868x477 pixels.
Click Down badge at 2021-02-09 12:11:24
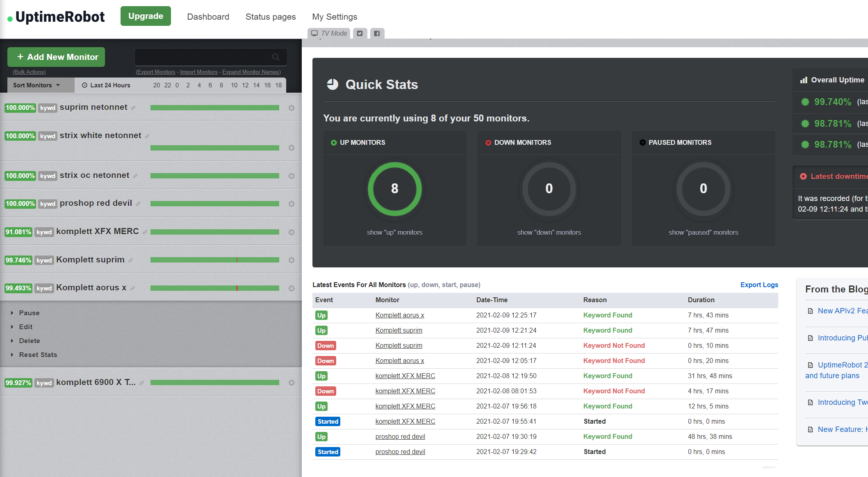326,345
